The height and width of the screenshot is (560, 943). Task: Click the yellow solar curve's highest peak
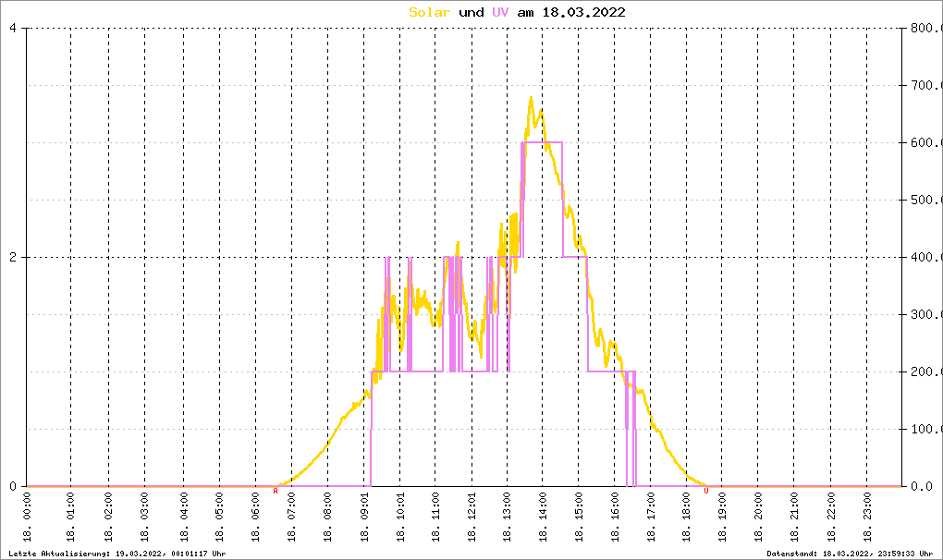pos(531,98)
